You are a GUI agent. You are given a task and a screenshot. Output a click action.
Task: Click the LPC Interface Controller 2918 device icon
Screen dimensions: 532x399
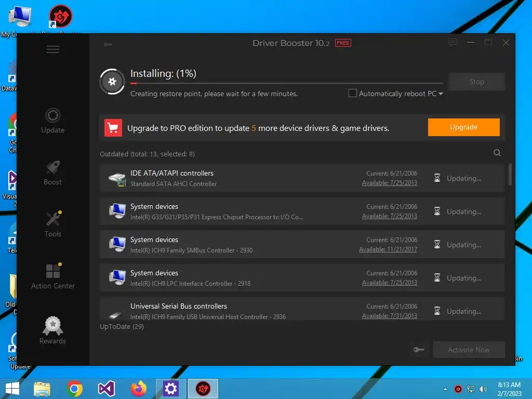point(117,277)
